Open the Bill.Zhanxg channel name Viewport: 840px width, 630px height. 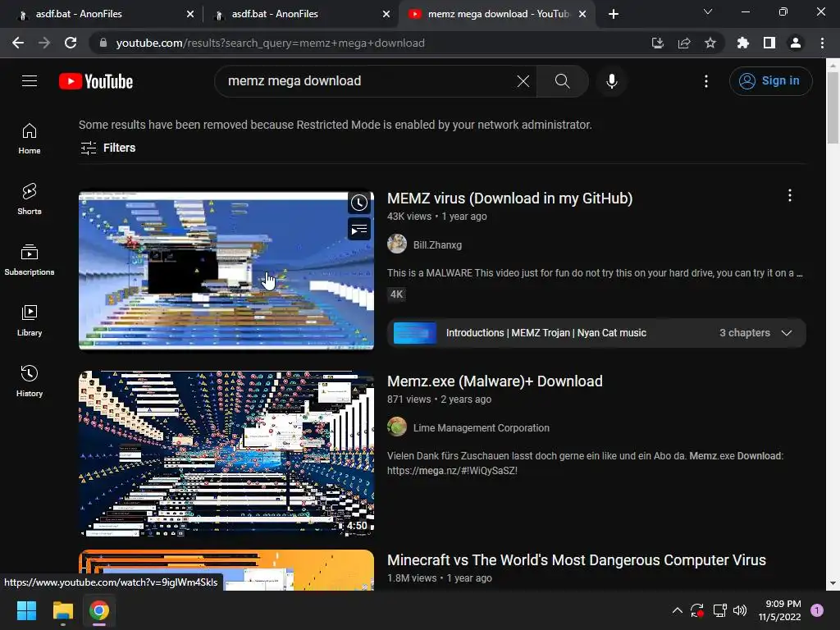click(437, 244)
